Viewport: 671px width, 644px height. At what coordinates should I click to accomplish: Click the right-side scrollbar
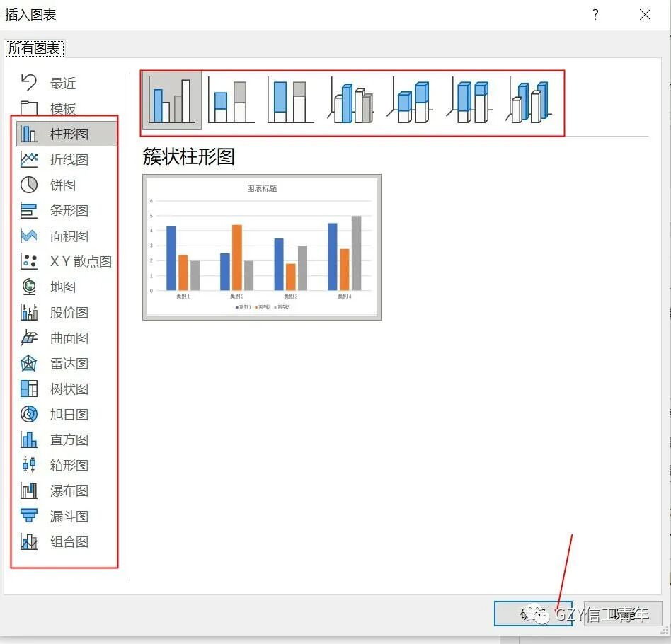(666, 318)
